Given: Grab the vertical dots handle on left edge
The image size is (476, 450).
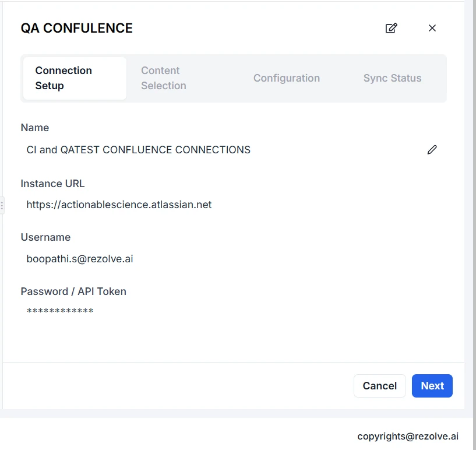Looking at the screenshot, I should [x=2, y=205].
